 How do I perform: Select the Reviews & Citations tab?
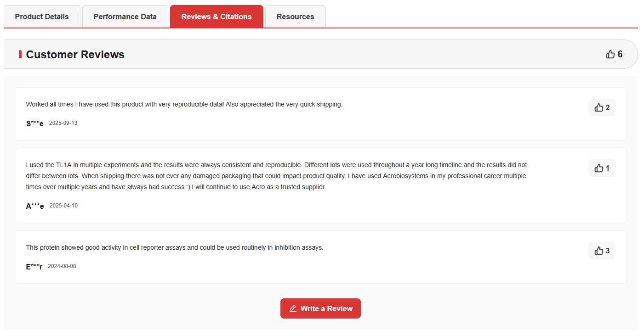point(217,17)
